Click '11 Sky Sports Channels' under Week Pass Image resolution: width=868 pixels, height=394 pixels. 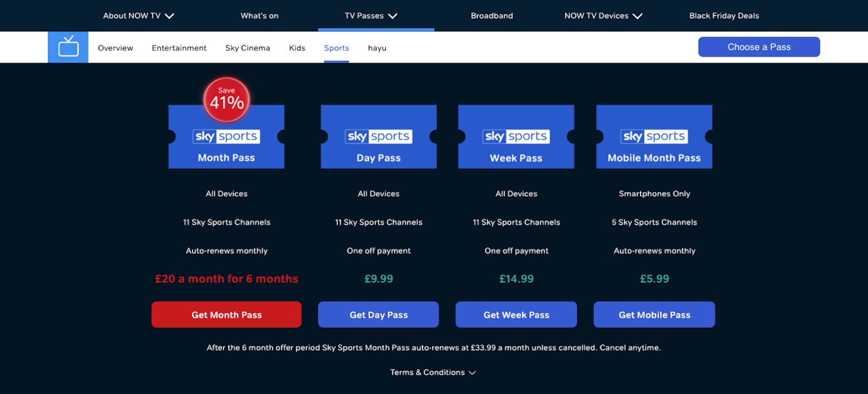click(516, 223)
